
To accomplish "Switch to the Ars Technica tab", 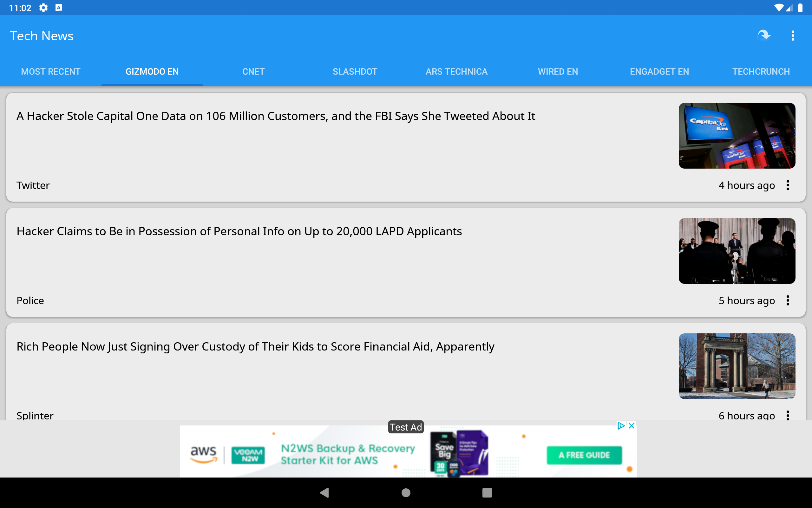I will pos(457,71).
